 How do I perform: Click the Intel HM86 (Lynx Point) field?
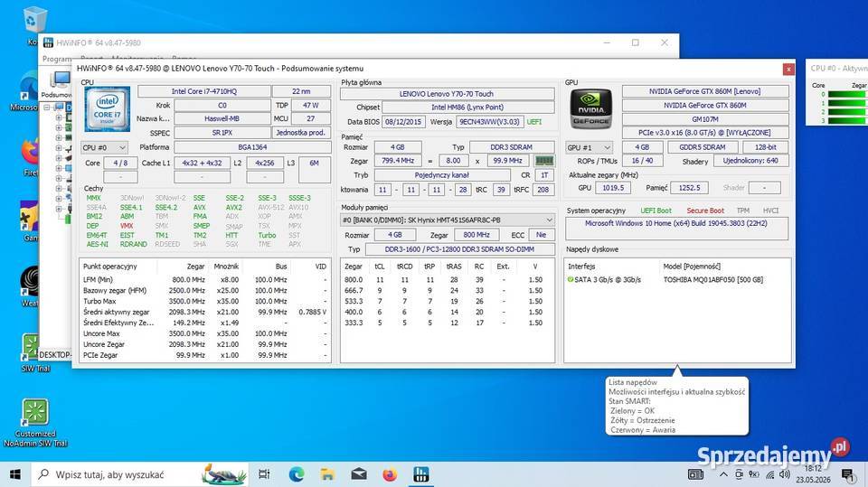pos(467,108)
